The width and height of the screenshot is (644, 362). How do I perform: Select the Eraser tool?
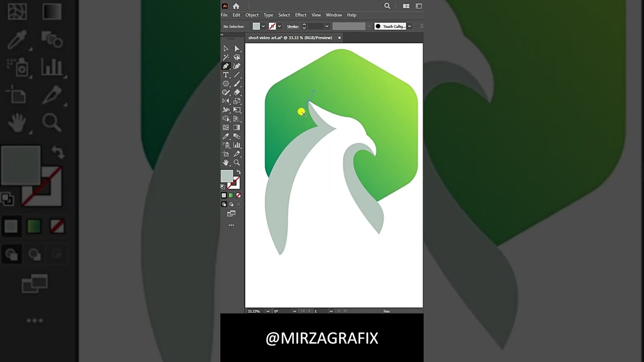click(x=237, y=93)
